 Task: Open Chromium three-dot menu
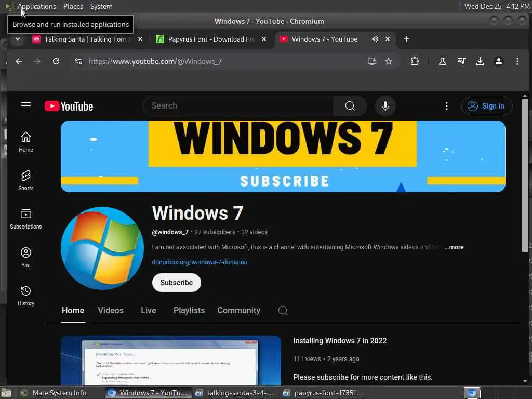pos(517,61)
